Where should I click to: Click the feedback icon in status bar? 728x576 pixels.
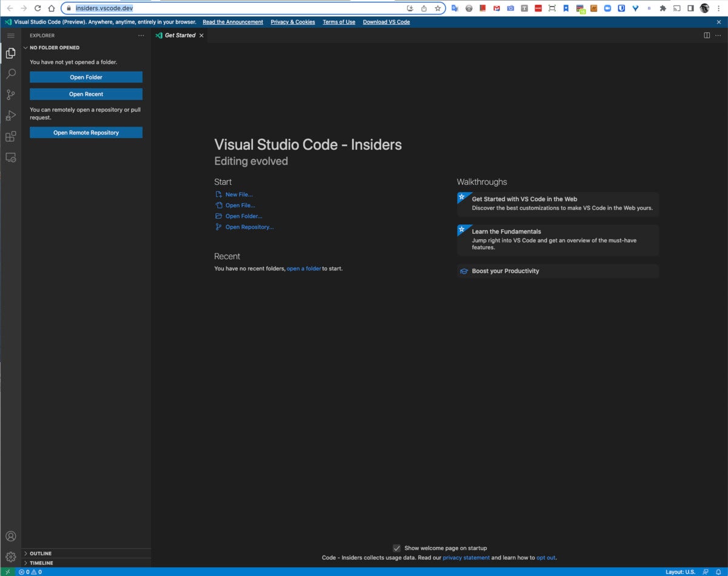(x=706, y=572)
